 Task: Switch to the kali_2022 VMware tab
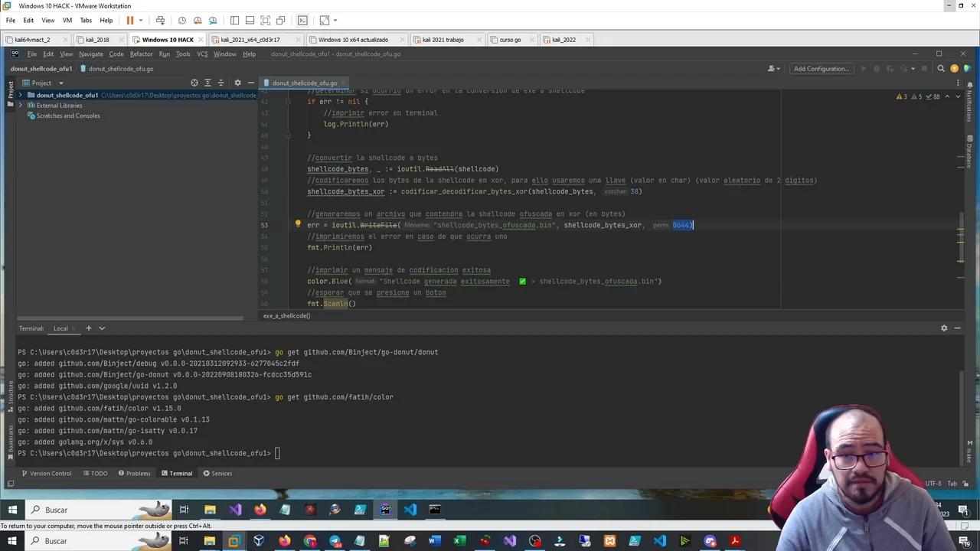563,40
